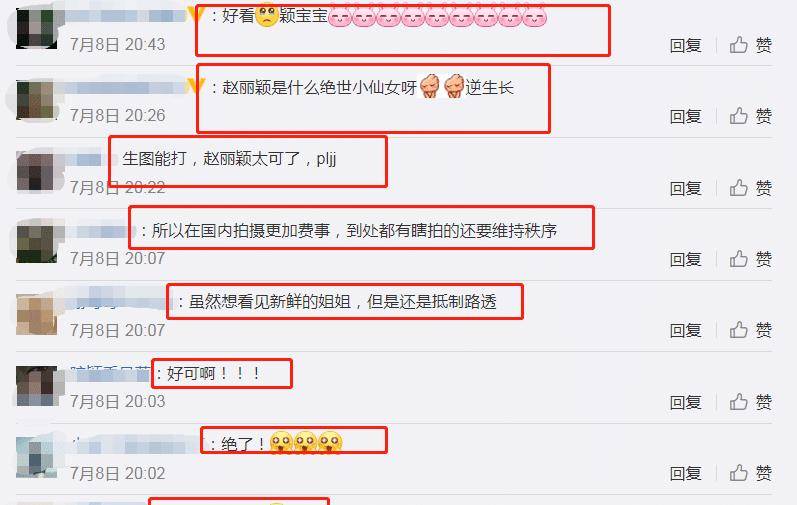Viewport: 797px width, 505px height.
Task: Thumbs-up the 好可啊 comment
Action: (739, 402)
